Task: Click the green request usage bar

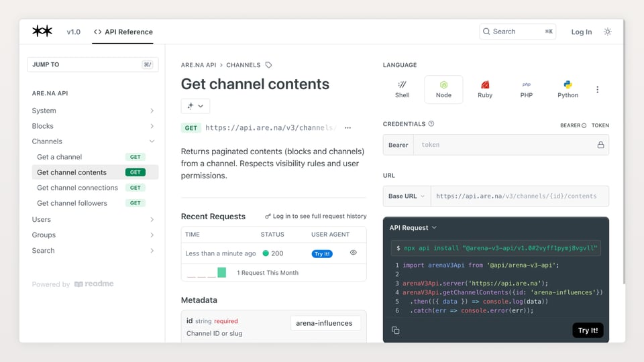Action: (222, 273)
